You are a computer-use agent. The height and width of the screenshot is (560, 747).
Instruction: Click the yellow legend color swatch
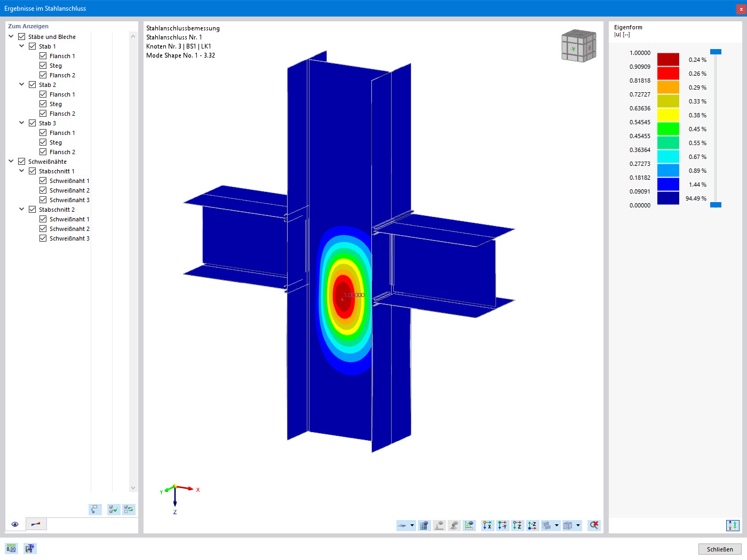(x=668, y=115)
